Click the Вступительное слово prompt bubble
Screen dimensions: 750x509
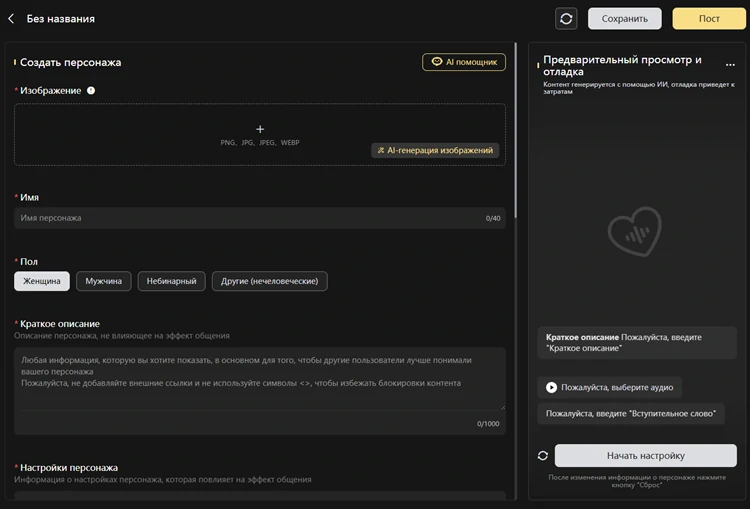(x=630, y=414)
